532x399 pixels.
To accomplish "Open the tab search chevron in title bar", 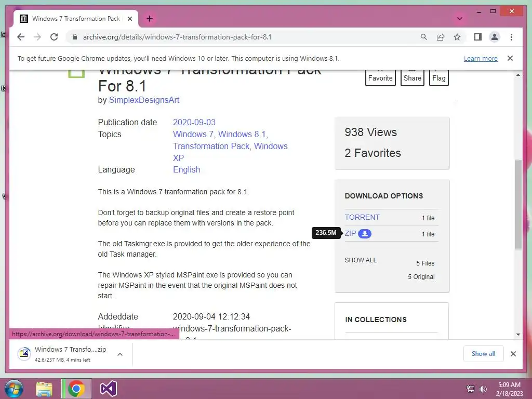I will [460, 19].
